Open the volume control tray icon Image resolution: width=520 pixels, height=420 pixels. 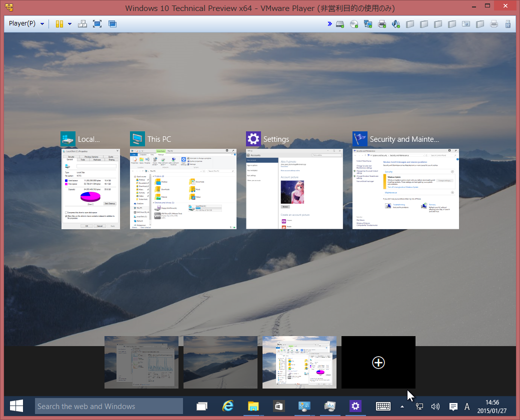(435, 407)
